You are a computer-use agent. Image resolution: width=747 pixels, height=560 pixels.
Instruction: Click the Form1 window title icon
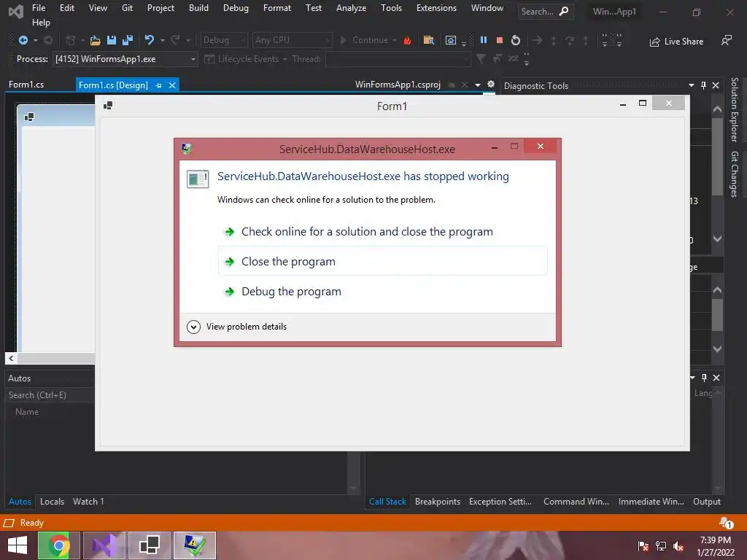point(108,106)
